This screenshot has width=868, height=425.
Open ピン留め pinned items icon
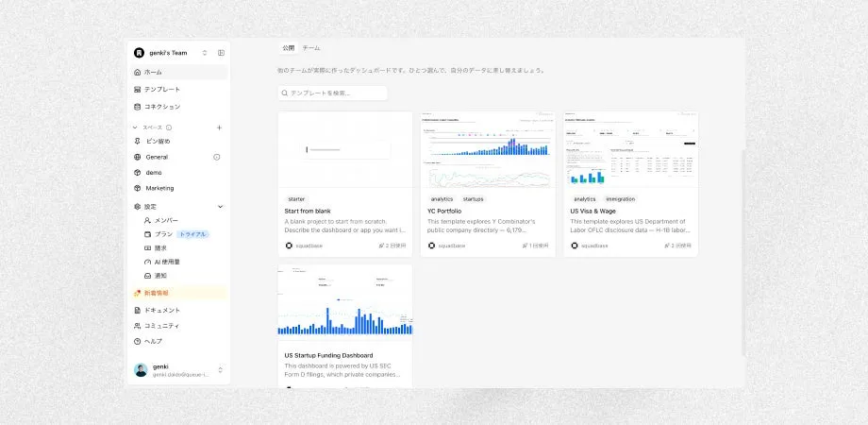(x=138, y=142)
